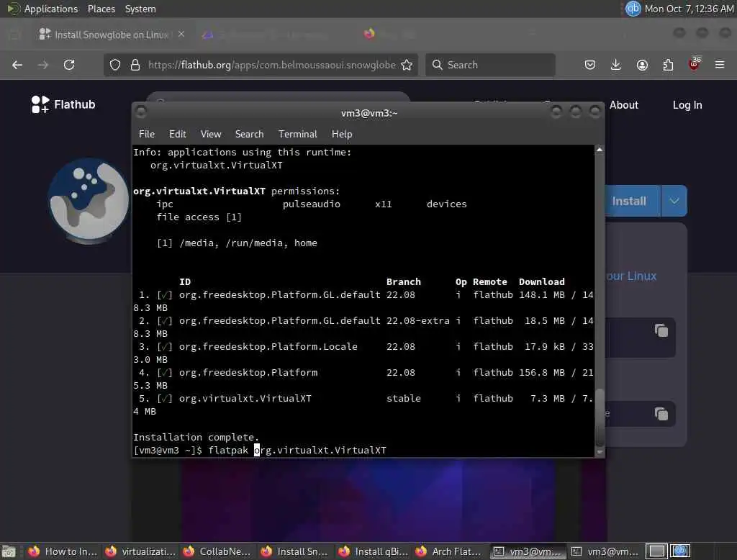The image size is (737, 560).
Task: Click the terminal scrollbar up arrow
Action: 600,150
